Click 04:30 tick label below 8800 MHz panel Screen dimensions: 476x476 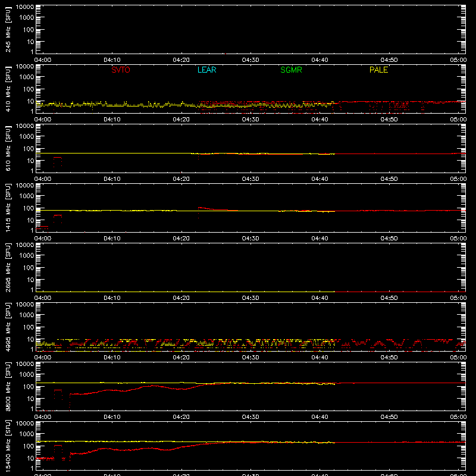pyautogui.click(x=250, y=417)
